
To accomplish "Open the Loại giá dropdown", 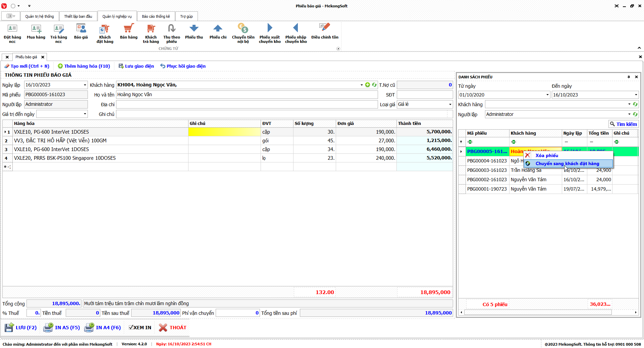I will tap(450, 105).
